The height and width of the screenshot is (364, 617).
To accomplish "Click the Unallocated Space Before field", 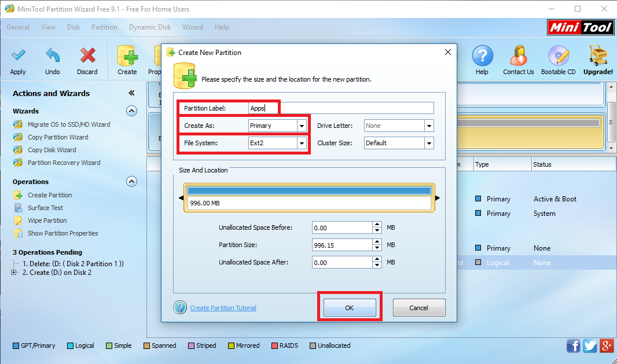I will coord(342,228).
